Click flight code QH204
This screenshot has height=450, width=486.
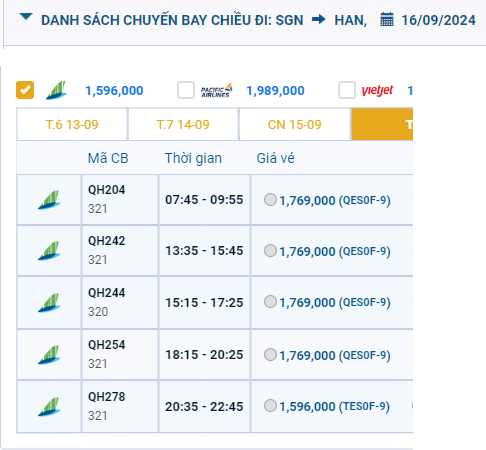107,190
